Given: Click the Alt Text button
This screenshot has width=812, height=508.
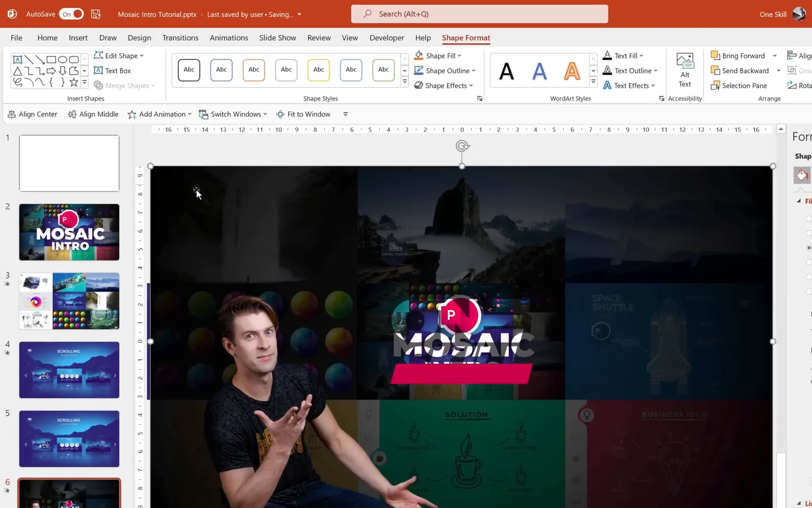Looking at the screenshot, I should (685, 71).
